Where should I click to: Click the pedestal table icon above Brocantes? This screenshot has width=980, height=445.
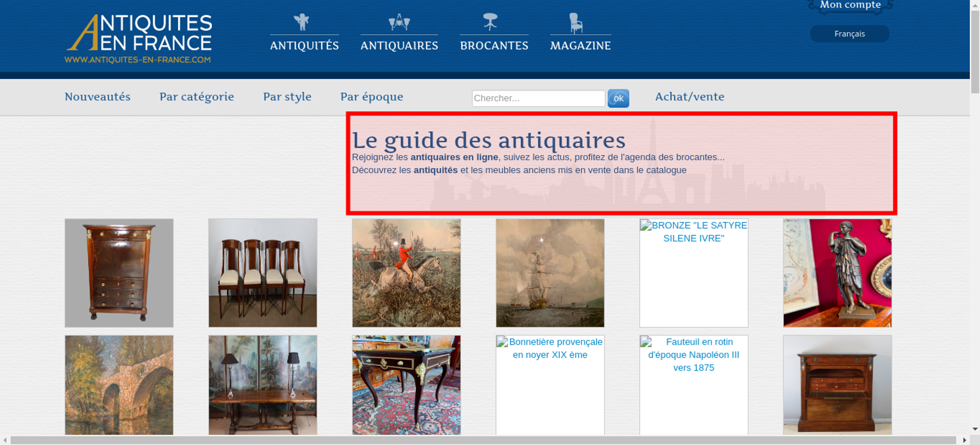click(490, 22)
